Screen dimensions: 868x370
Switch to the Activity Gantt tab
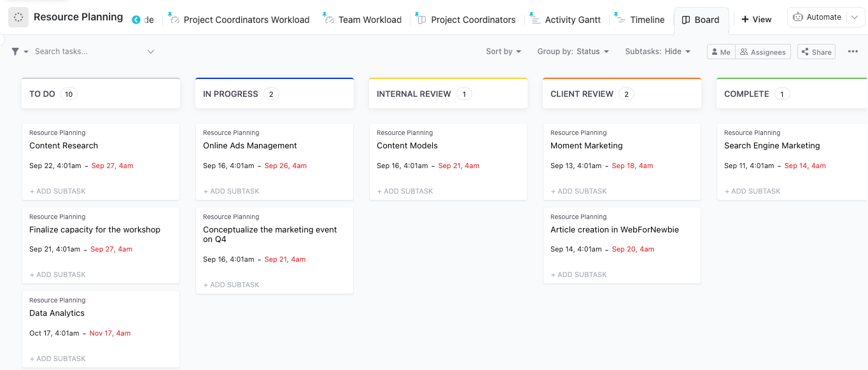click(572, 20)
